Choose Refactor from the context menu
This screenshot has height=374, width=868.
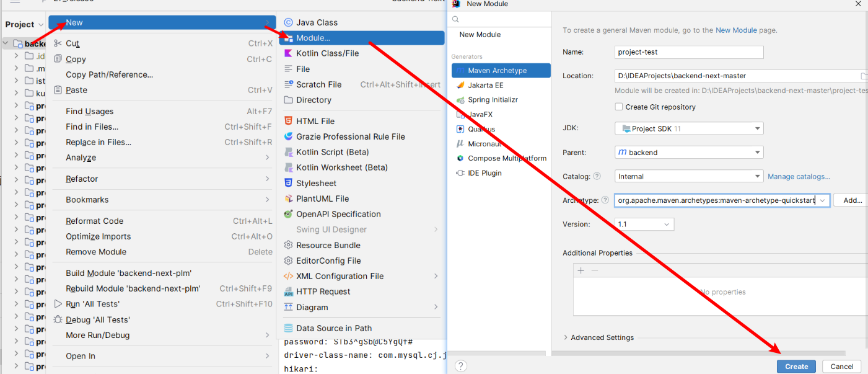(x=82, y=179)
